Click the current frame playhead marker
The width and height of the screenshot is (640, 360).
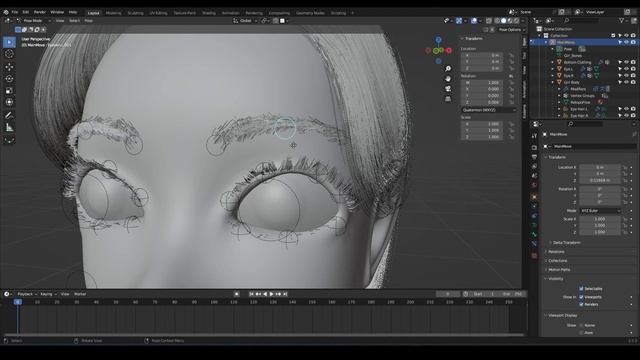(x=18, y=302)
